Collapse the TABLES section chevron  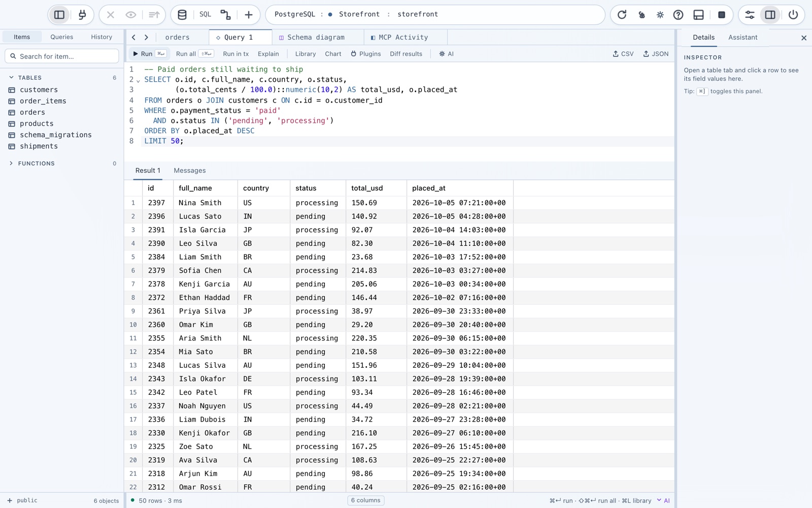click(x=11, y=78)
